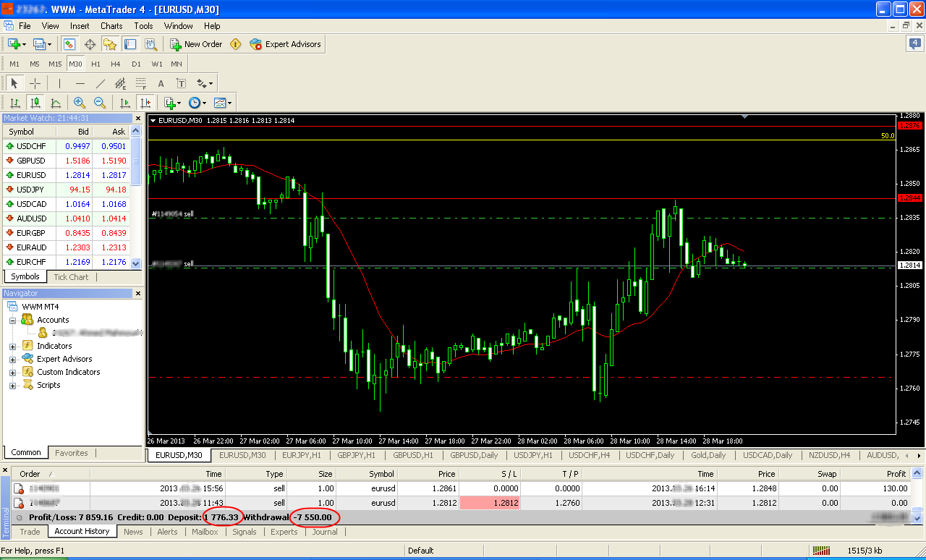Click the New Order button
The width and height of the screenshot is (926, 560).
tap(196, 44)
